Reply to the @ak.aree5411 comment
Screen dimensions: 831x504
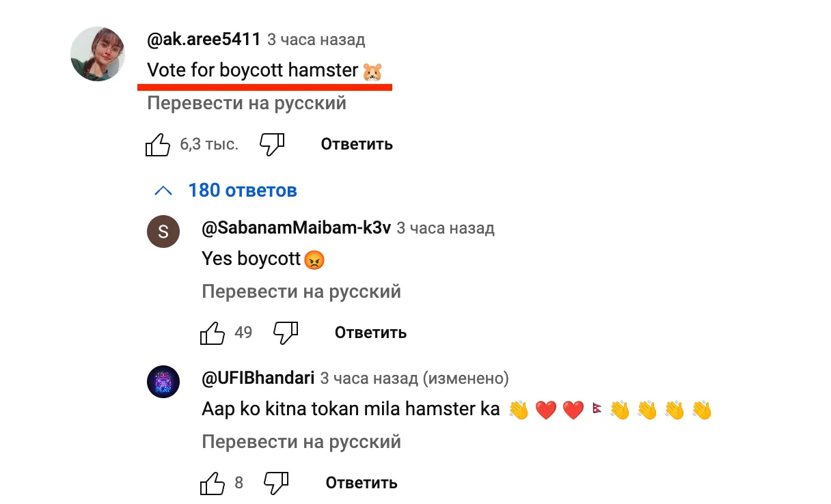(357, 145)
